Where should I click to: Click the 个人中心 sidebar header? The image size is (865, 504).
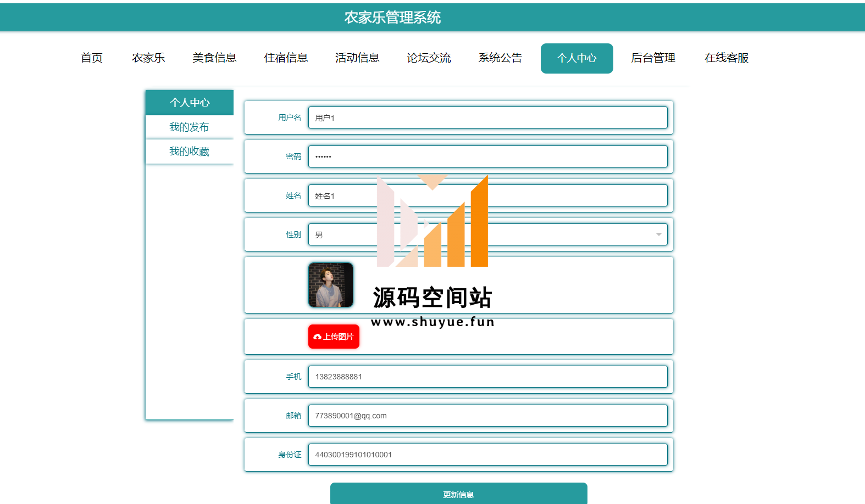[x=190, y=103]
